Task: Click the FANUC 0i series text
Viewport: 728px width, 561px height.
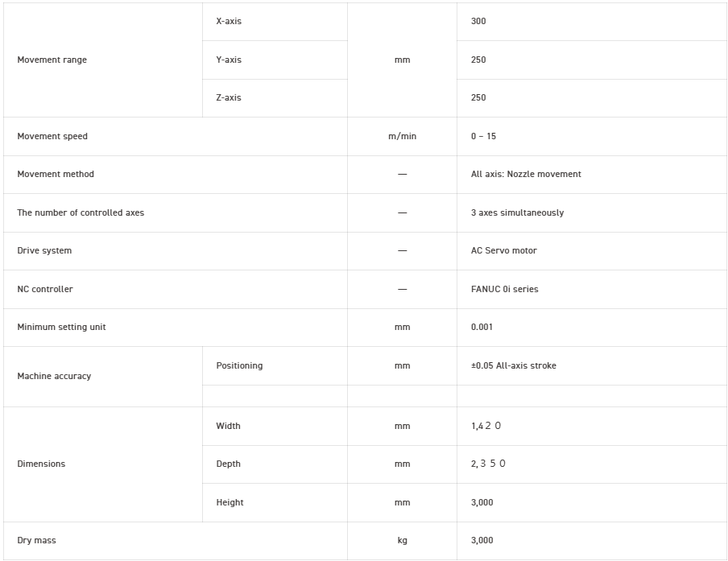Action: pos(504,289)
